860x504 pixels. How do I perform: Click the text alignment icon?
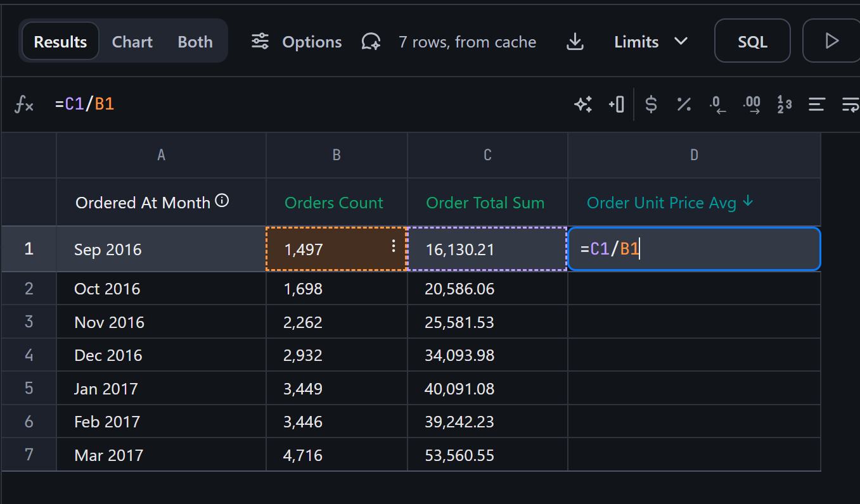[817, 104]
